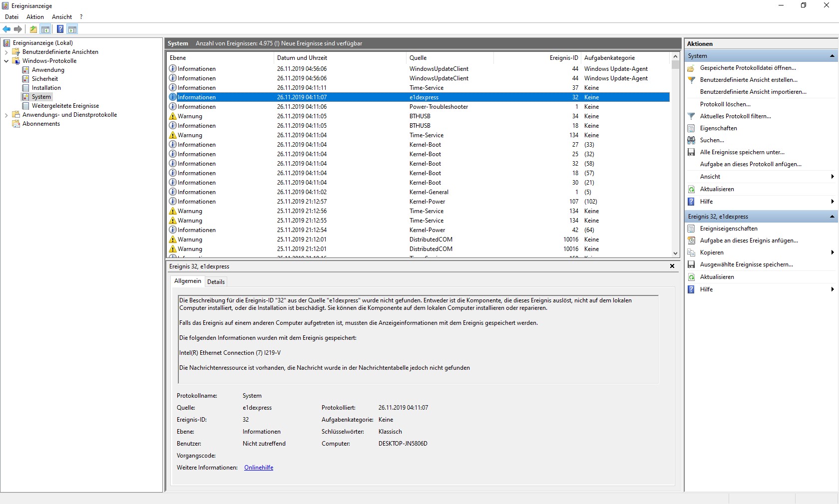Click the up-one-level folder toolbar icon
The height and width of the screenshot is (504, 839).
pyautogui.click(x=33, y=29)
